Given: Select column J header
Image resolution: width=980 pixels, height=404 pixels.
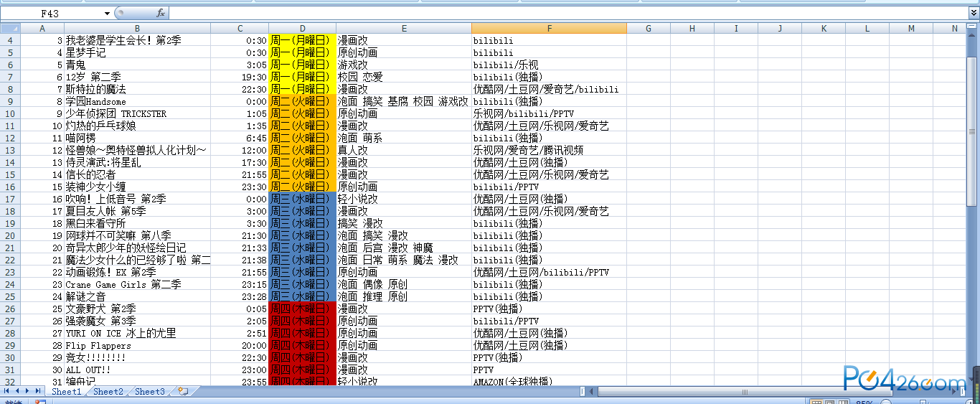Looking at the screenshot, I should [780, 28].
